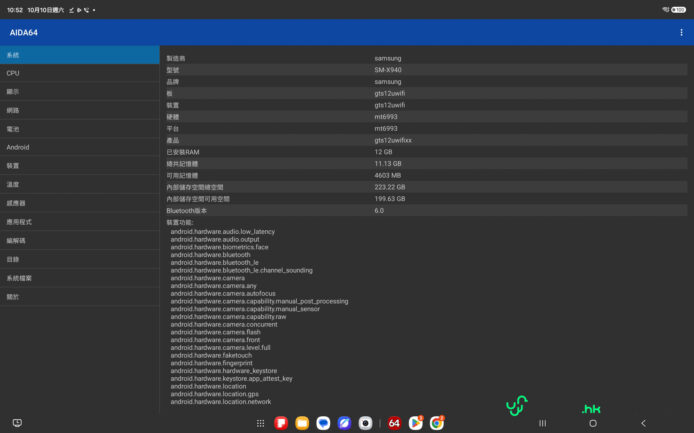
Task: Select free storage value 199.63 GB
Action: point(389,199)
